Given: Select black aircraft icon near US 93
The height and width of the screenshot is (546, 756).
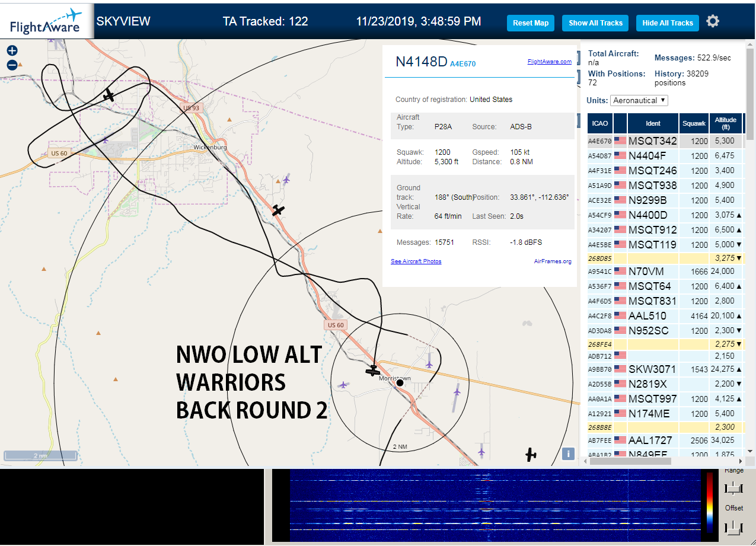Looking at the screenshot, I should click(x=109, y=95).
